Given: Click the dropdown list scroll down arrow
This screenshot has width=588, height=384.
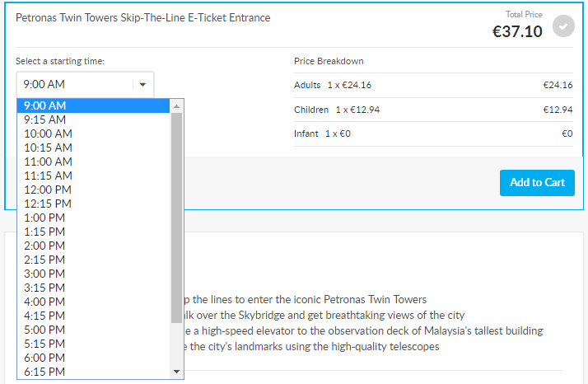Looking at the screenshot, I should pyautogui.click(x=176, y=372).
